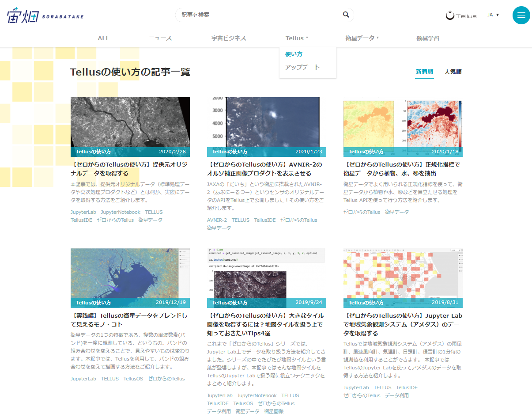Click JupyterLab tag under 実践編 article
532x414 pixels.
tap(83, 379)
